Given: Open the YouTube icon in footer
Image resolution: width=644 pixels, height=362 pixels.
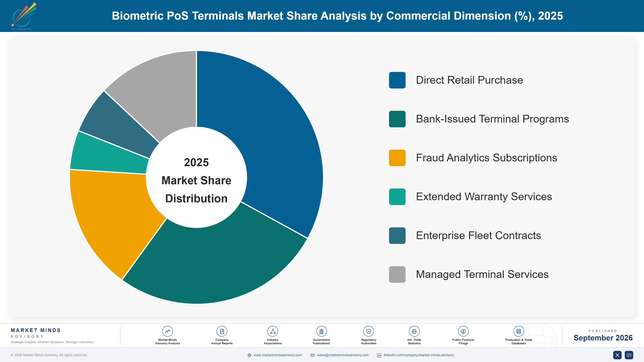Looking at the screenshot, I should click(629, 355).
